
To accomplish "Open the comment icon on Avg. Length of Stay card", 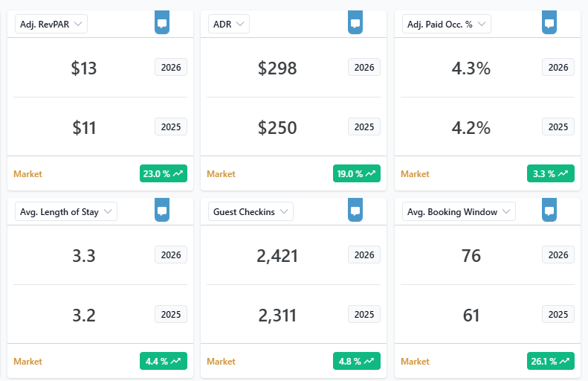I will click(x=162, y=211).
